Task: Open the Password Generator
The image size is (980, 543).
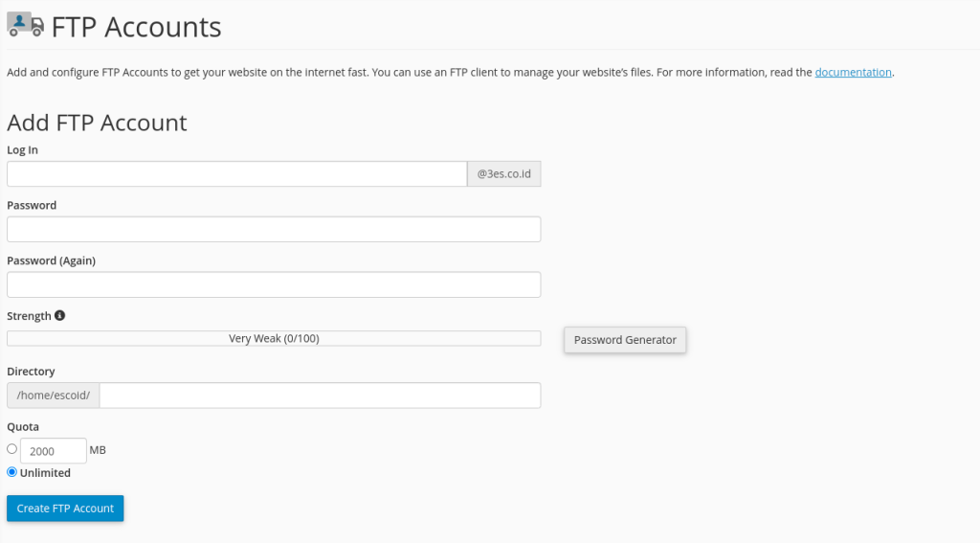Action: 625,340
